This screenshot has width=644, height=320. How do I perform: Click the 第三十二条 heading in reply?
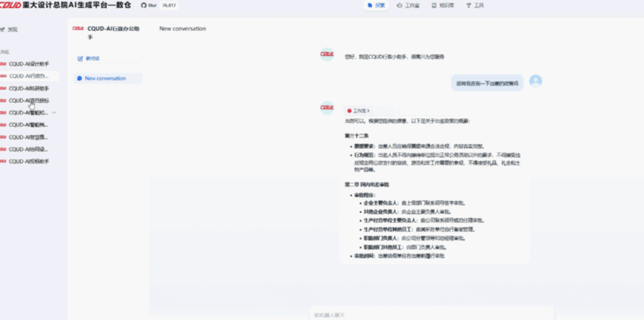tap(357, 136)
